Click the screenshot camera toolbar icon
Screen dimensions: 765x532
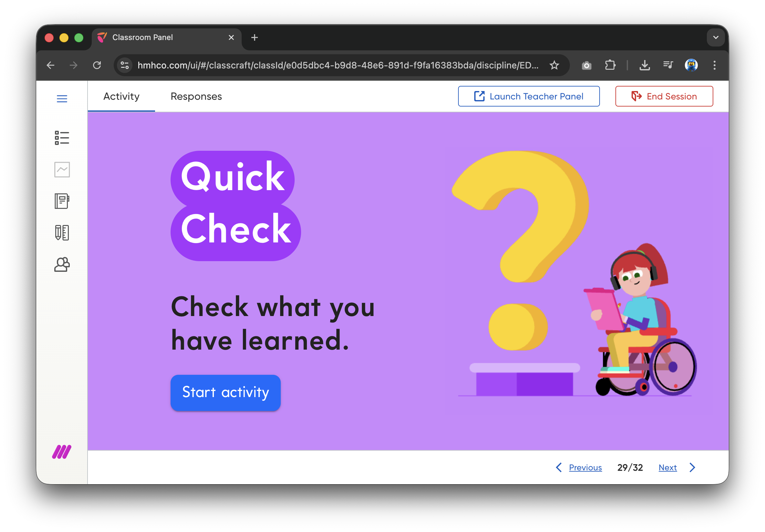click(586, 65)
